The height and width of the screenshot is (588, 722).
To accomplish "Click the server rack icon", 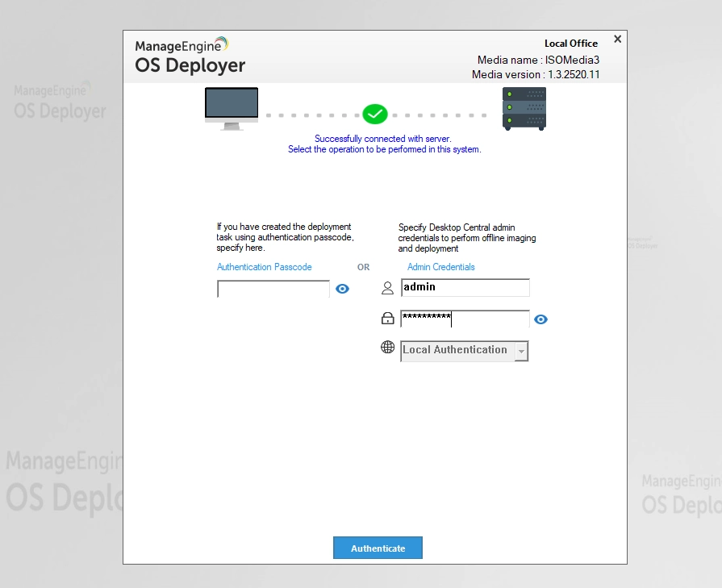I will (x=524, y=109).
